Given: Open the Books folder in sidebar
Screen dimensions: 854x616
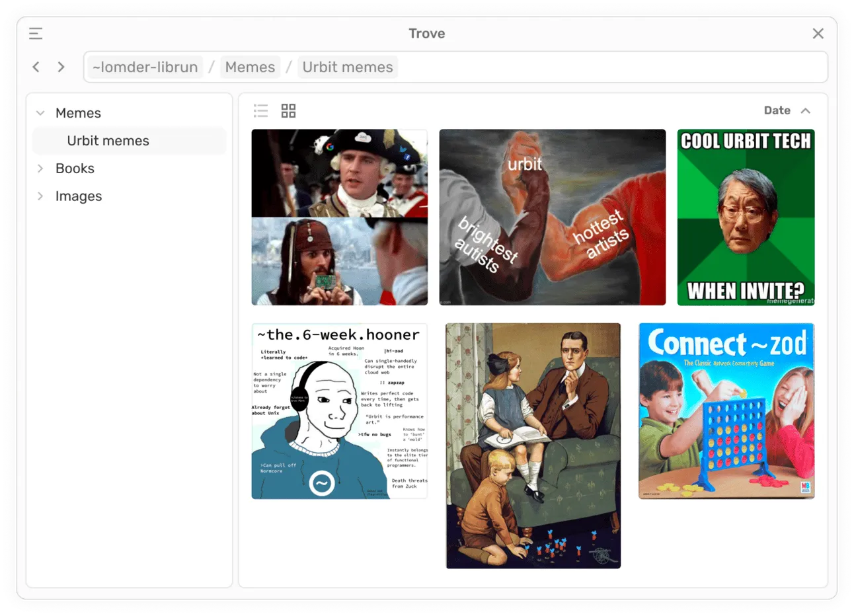Looking at the screenshot, I should 75,169.
